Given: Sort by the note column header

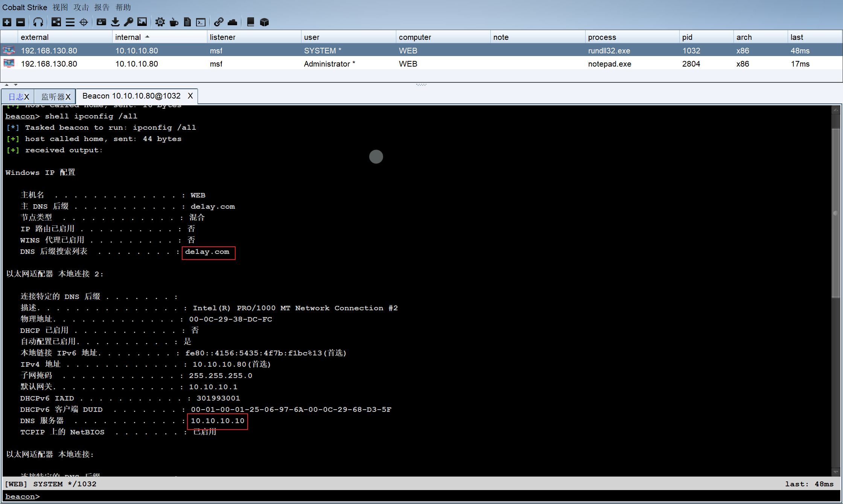Looking at the screenshot, I should coord(537,37).
